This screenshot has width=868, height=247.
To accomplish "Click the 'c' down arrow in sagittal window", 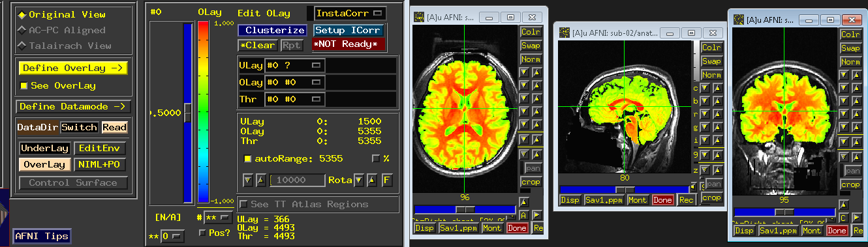I will [x=705, y=88].
